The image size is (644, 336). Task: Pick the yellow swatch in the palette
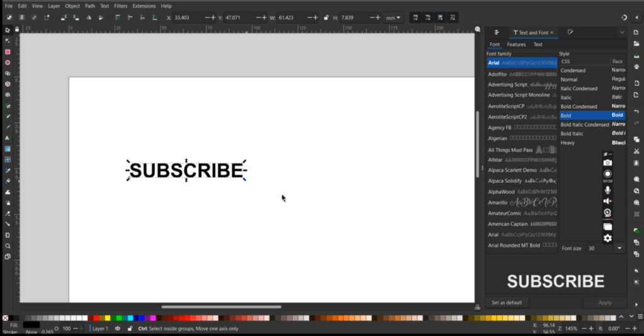coord(108,318)
